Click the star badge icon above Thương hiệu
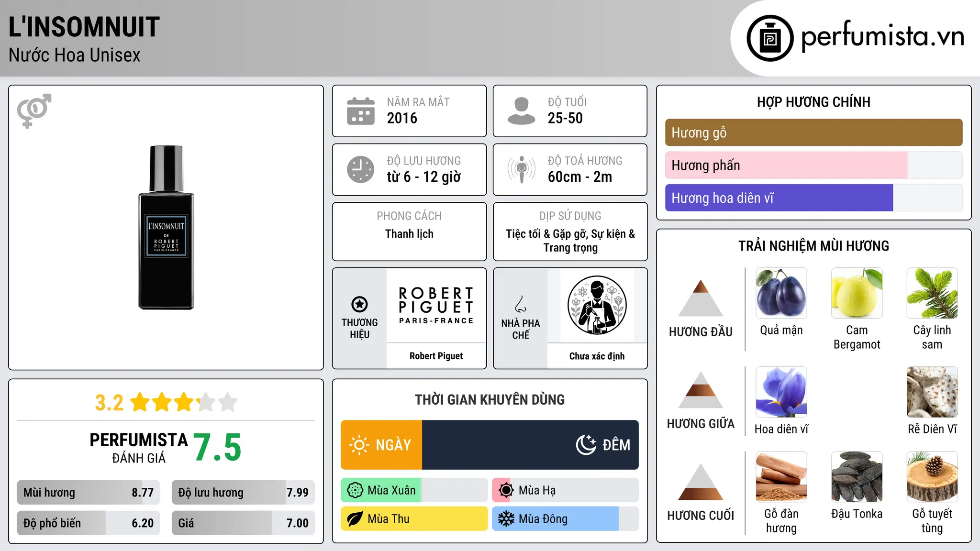The width and height of the screenshot is (980, 551). click(359, 304)
